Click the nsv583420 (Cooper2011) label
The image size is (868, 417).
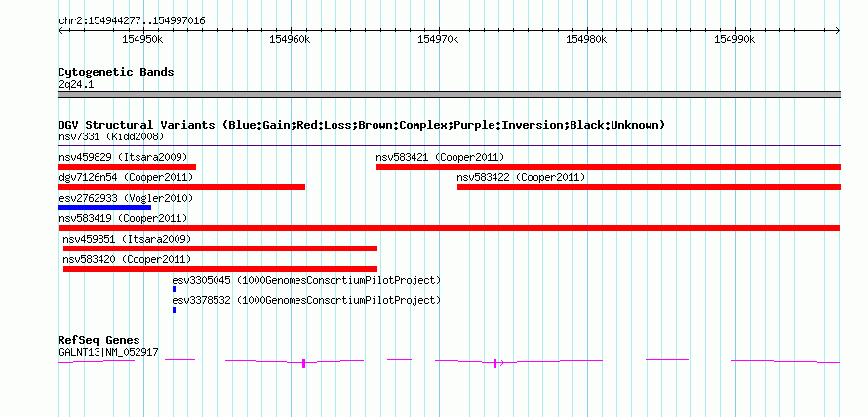(127, 259)
